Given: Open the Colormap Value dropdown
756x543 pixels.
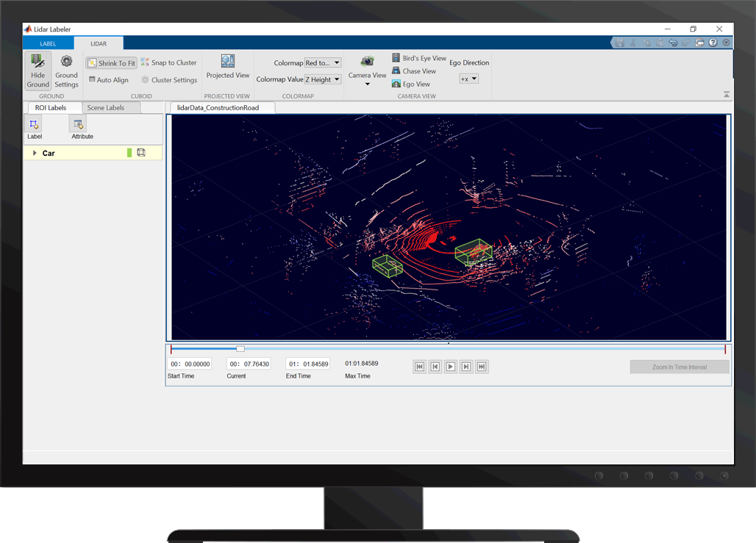Looking at the screenshot, I should 324,79.
